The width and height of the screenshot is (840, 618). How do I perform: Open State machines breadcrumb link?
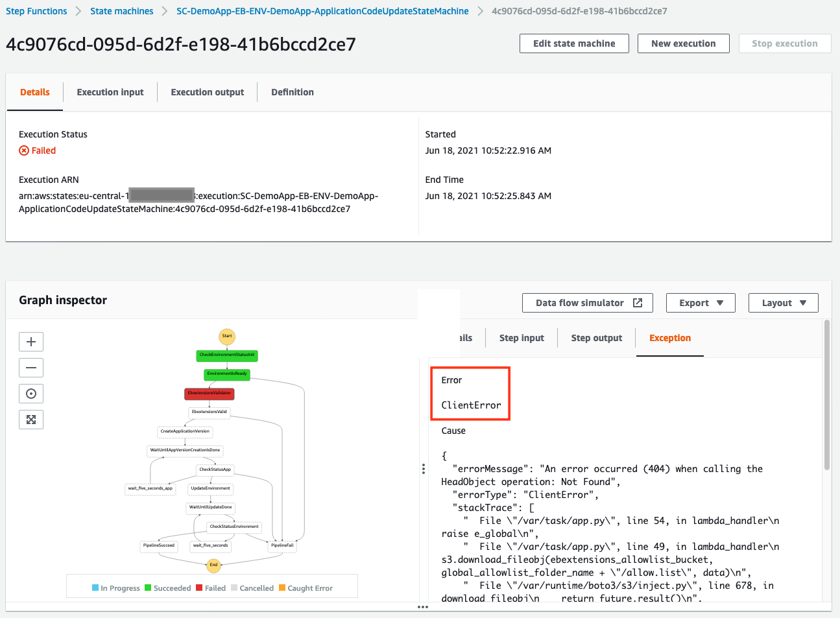(x=122, y=11)
